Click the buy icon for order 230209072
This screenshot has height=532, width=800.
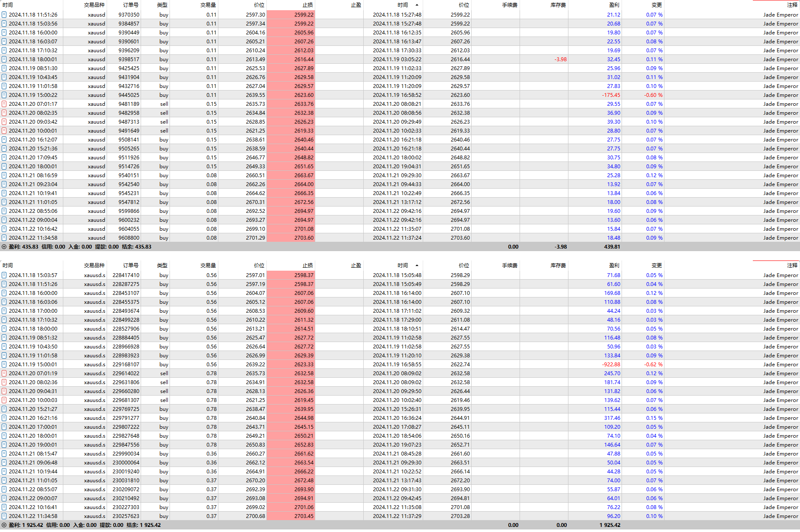point(4,489)
